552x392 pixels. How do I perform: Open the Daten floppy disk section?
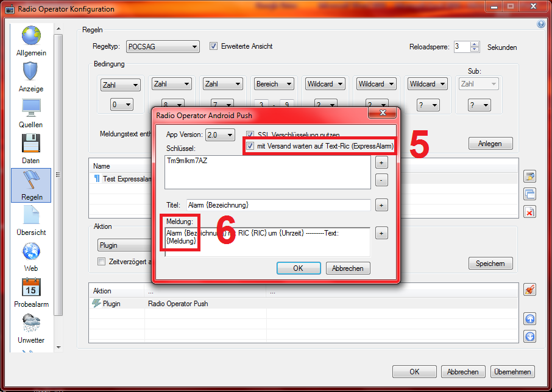click(31, 149)
